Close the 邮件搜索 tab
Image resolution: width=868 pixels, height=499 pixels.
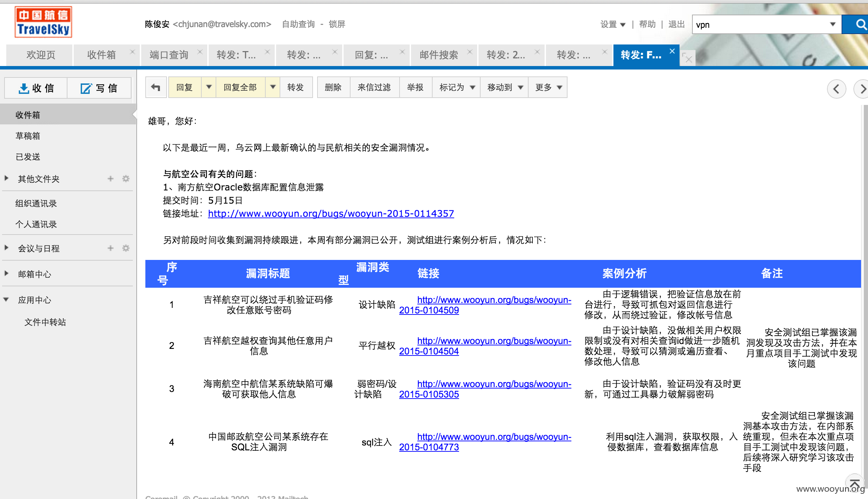click(470, 51)
